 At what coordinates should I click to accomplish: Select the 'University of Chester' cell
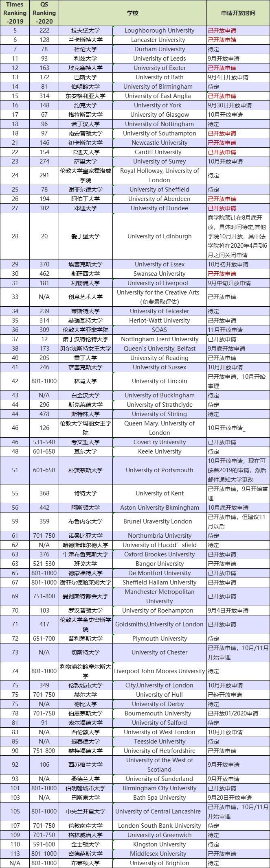[160, 652]
